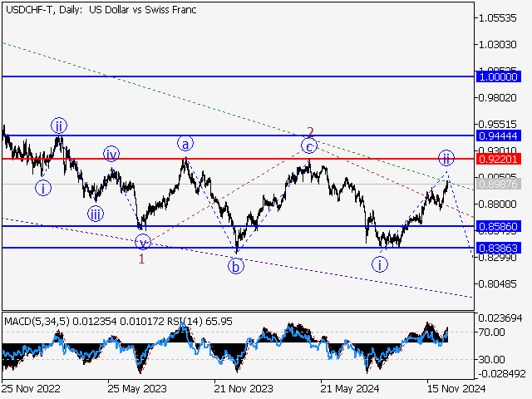
Task: Click the RSI 70.00 level label
Action: click(x=490, y=332)
